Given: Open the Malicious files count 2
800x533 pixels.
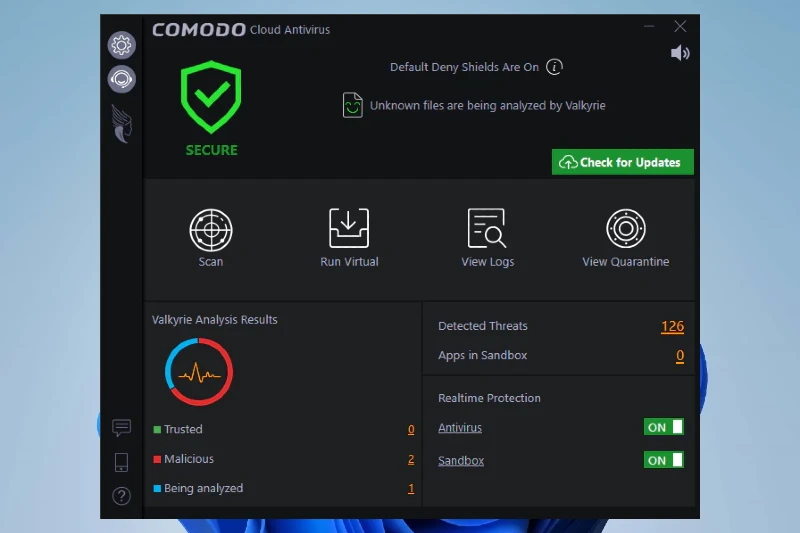Looking at the screenshot, I should click(411, 459).
